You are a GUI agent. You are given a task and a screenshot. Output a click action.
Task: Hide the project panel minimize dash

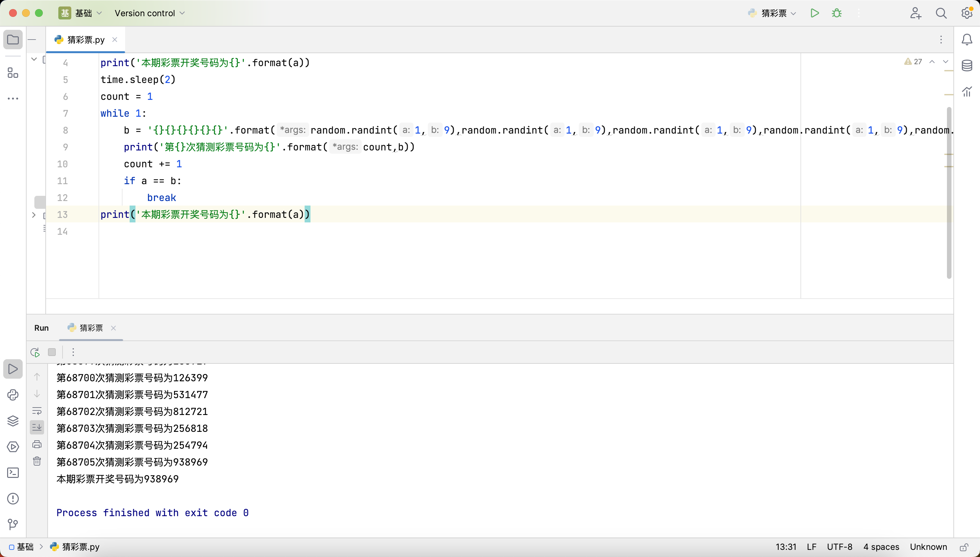(x=32, y=40)
